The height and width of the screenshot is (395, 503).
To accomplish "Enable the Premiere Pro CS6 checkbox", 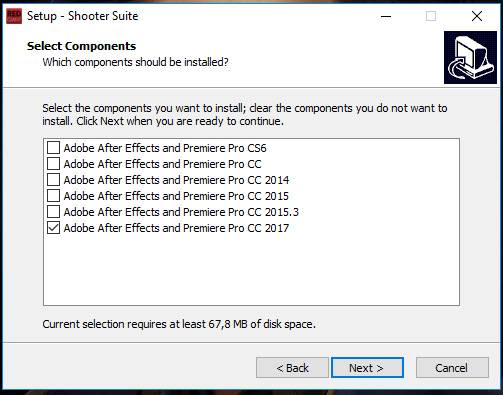I will (x=53, y=147).
